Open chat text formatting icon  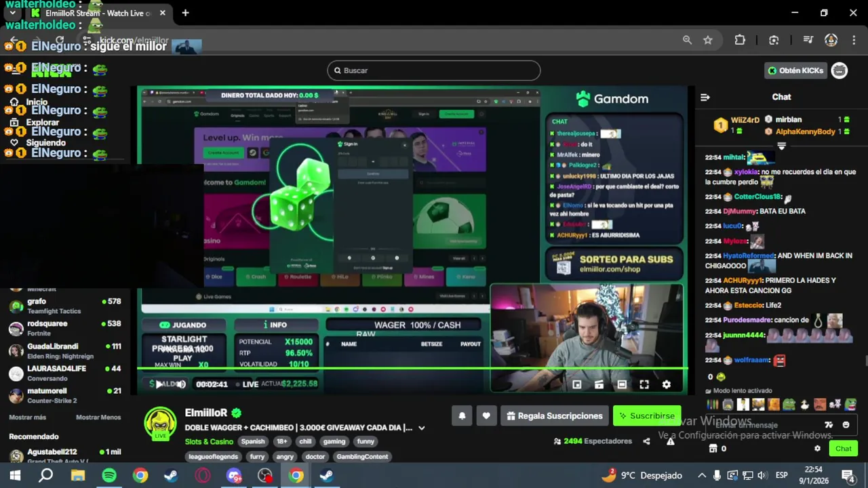[x=828, y=425]
